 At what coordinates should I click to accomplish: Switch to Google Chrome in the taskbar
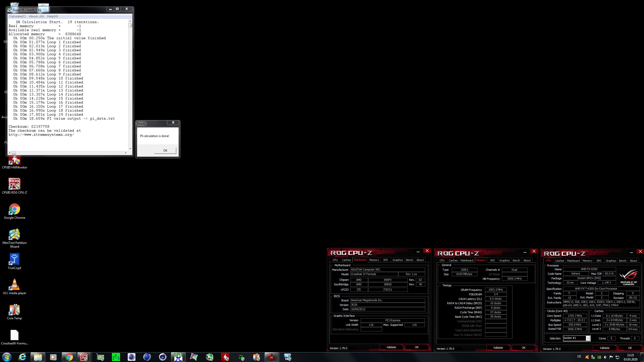point(69,357)
